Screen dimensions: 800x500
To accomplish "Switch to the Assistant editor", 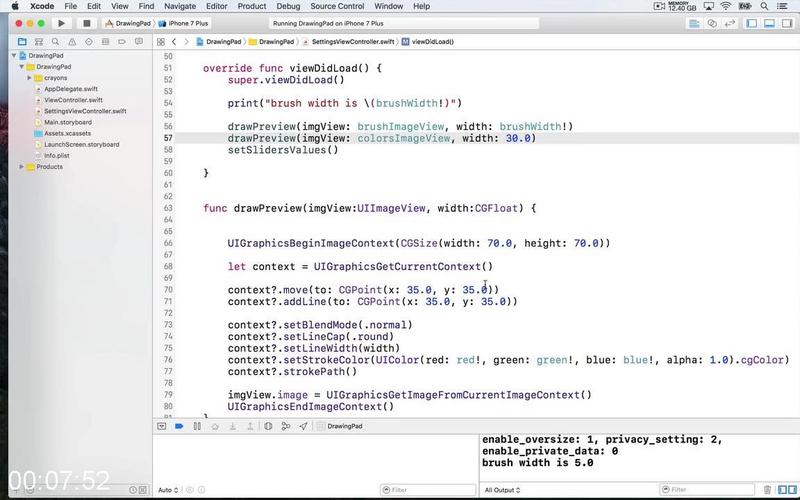I will (x=712, y=23).
